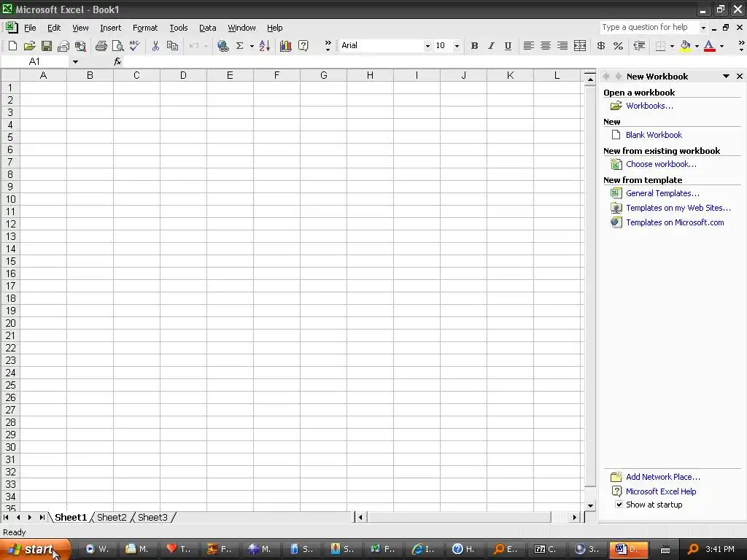Screen dimensions: 747x560
Task: Switch to the Sheet2 tab
Action: 112,517
